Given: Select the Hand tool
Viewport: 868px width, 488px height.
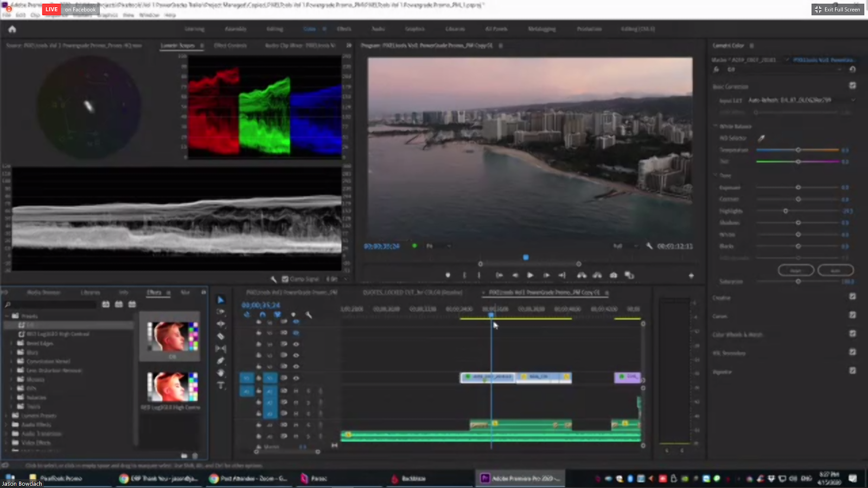Looking at the screenshot, I should coord(220,373).
